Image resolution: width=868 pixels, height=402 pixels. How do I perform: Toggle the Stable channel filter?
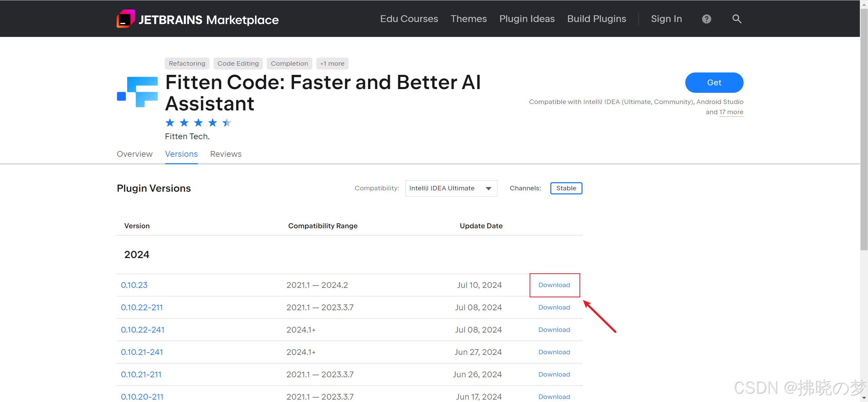(x=566, y=188)
